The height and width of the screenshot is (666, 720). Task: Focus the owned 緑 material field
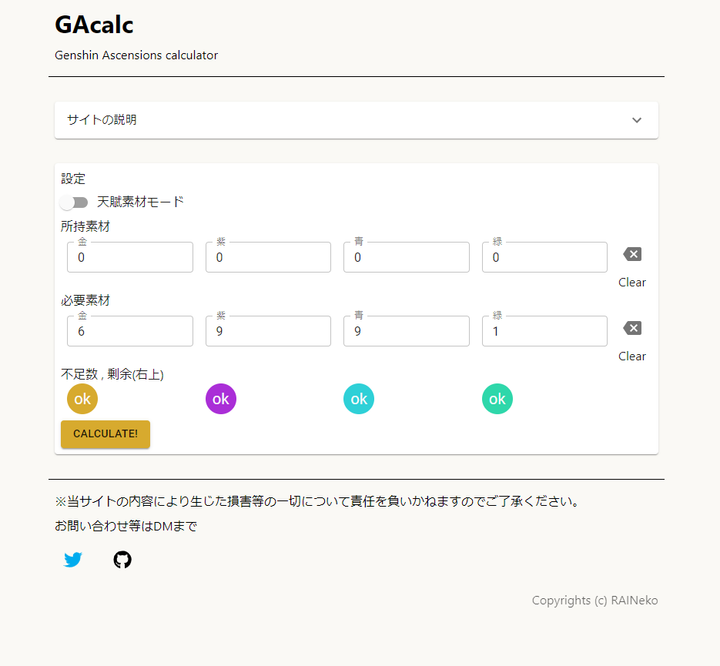(x=544, y=258)
